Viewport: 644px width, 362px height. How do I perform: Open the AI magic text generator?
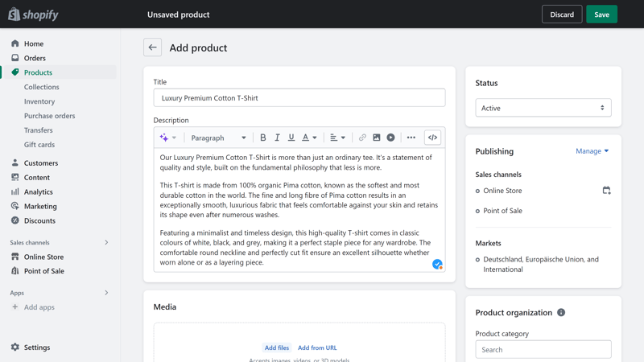coord(168,138)
